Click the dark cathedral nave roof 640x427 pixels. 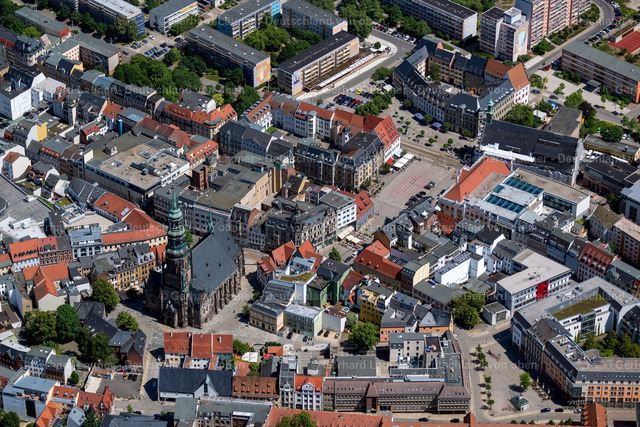213,261
